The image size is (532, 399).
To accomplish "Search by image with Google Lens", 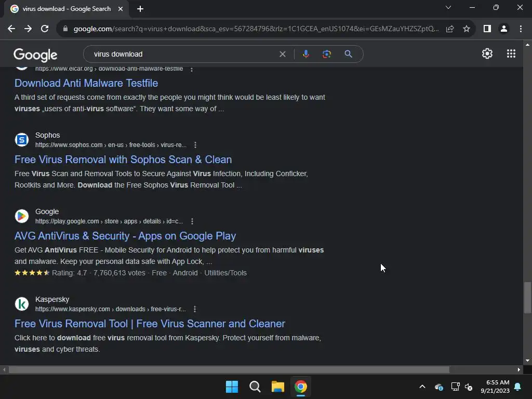I will [x=326, y=54].
